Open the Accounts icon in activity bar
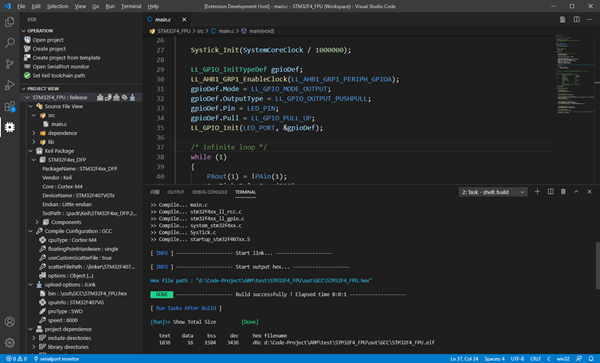The width and height of the screenshot is (600, 363). [10, 322]
